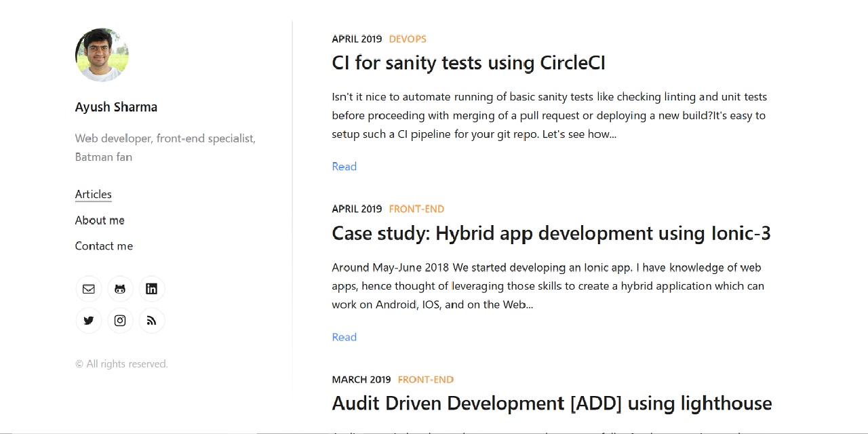The width and height of the screenshot is (868, 434).
Task: Open 'Audit Driven Development [ADD] using lighthouse'
Action: [x=551, y=403]
